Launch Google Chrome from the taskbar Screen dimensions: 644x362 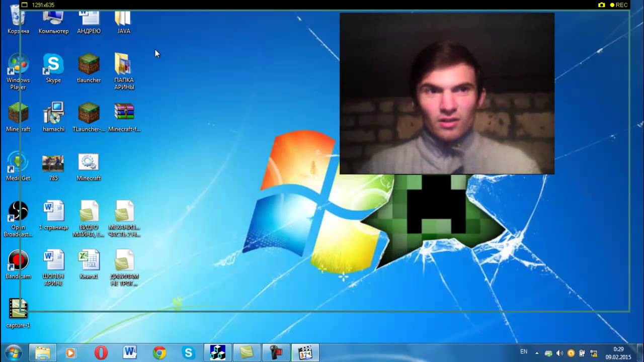[x=159, y=353]
